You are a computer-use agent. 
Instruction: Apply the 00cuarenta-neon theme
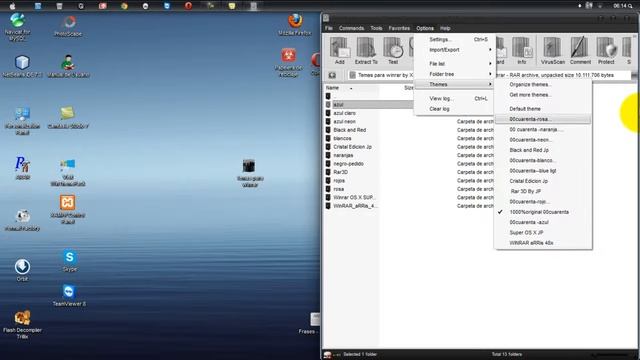coord(542,140)
